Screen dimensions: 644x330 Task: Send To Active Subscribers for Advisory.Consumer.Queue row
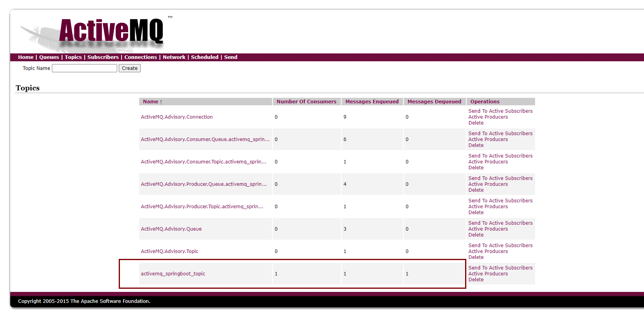[500, 134]
